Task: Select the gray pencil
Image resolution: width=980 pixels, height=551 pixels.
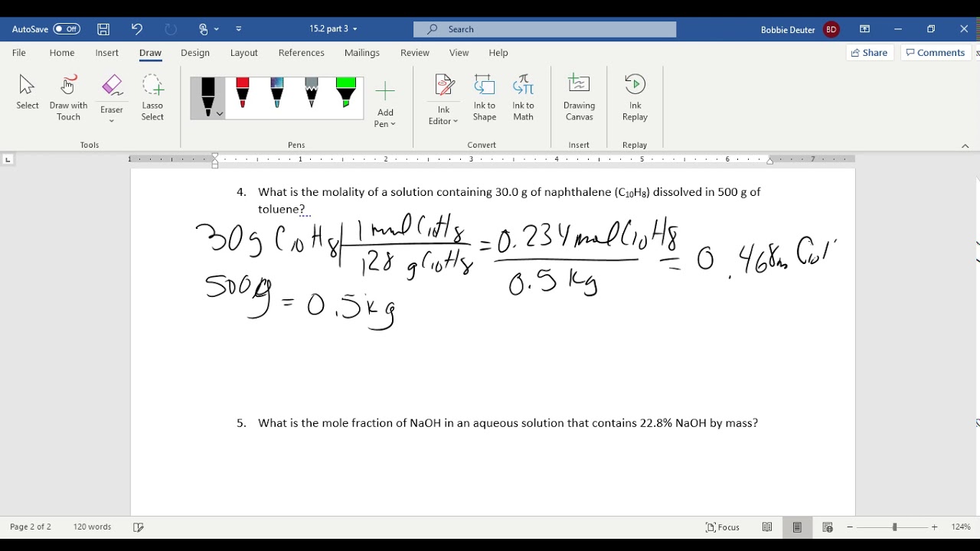Action: 312,93
